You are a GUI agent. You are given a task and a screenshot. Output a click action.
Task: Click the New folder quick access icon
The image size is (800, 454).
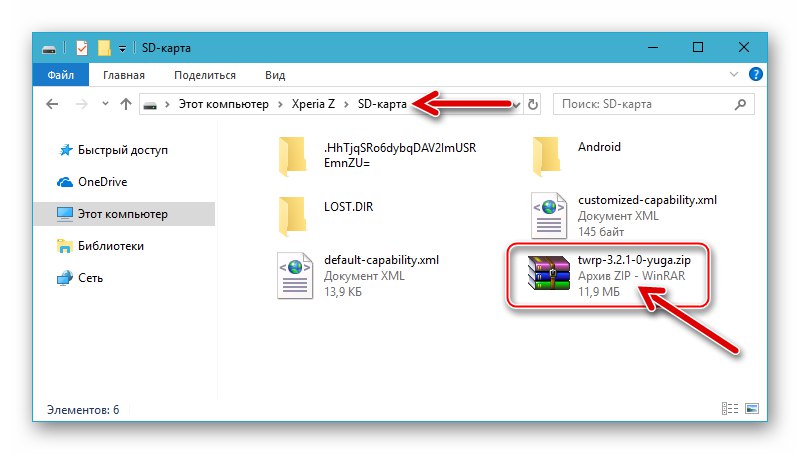[x=104, y=48]
